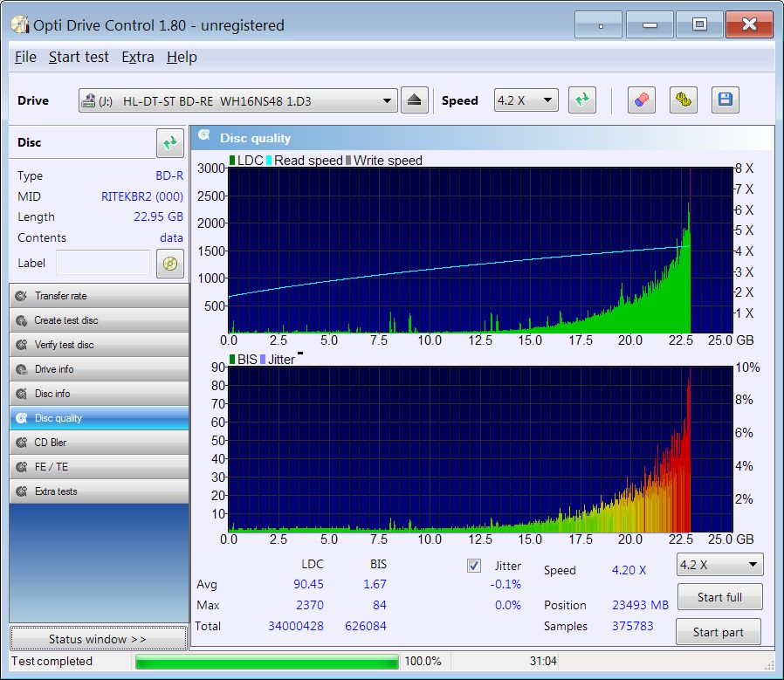The image size is (784, 680).
Task: Click the BIS green legend swatch
Action: coord(232,360)
